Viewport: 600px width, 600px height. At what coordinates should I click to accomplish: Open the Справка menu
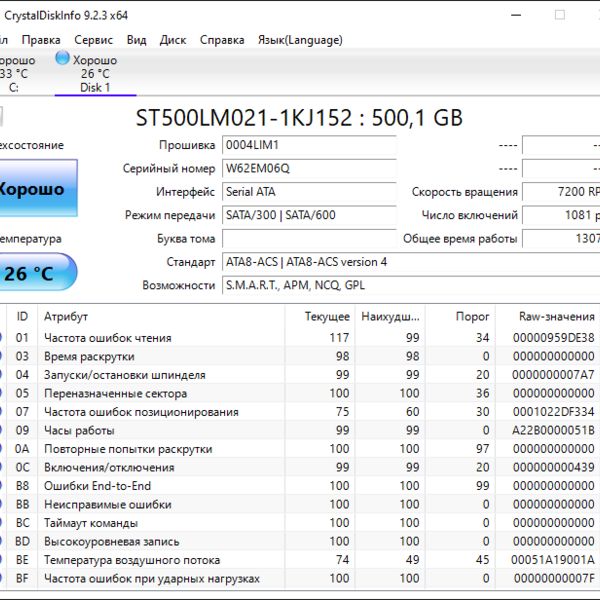[x=222, y=40]
